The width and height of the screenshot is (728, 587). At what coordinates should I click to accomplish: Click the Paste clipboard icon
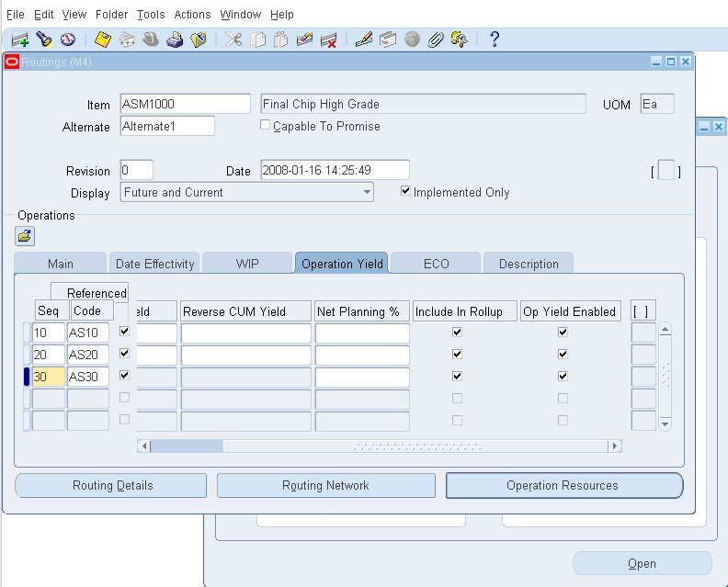coord(281,40)
